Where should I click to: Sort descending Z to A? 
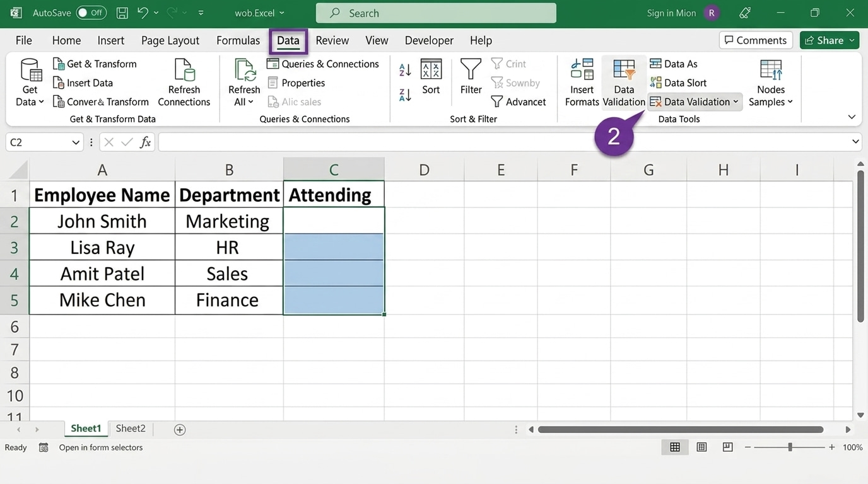pos(405,95)
